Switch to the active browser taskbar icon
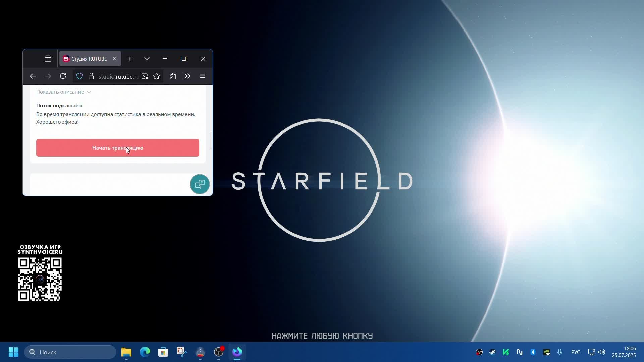644x362 pixels. 237,352
